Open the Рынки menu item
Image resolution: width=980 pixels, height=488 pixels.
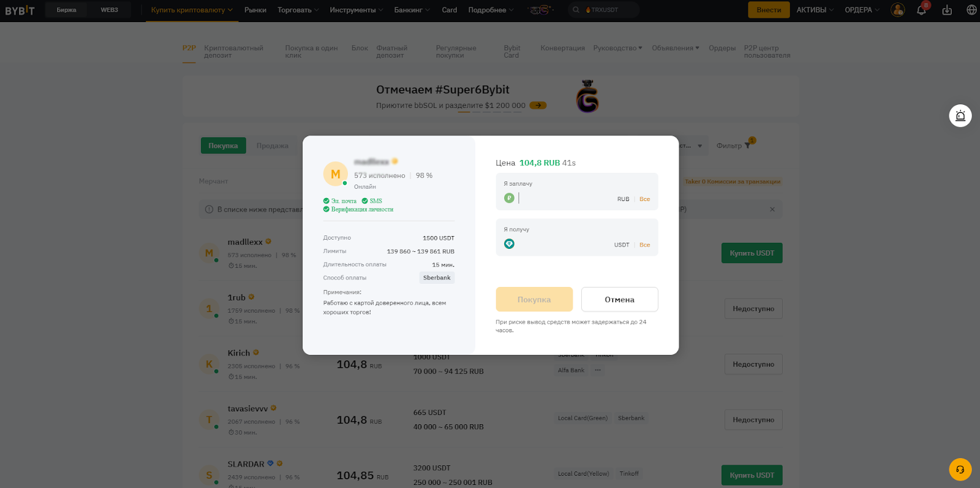255,10
